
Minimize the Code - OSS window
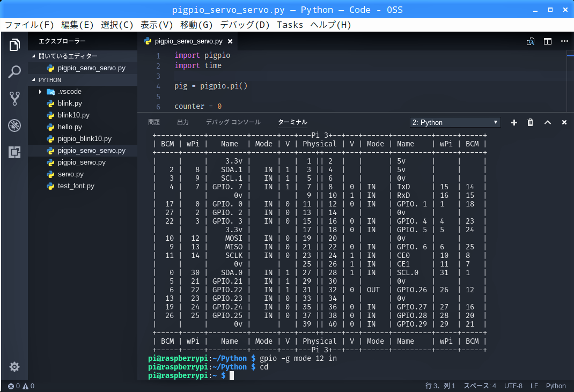click(535, 10)
